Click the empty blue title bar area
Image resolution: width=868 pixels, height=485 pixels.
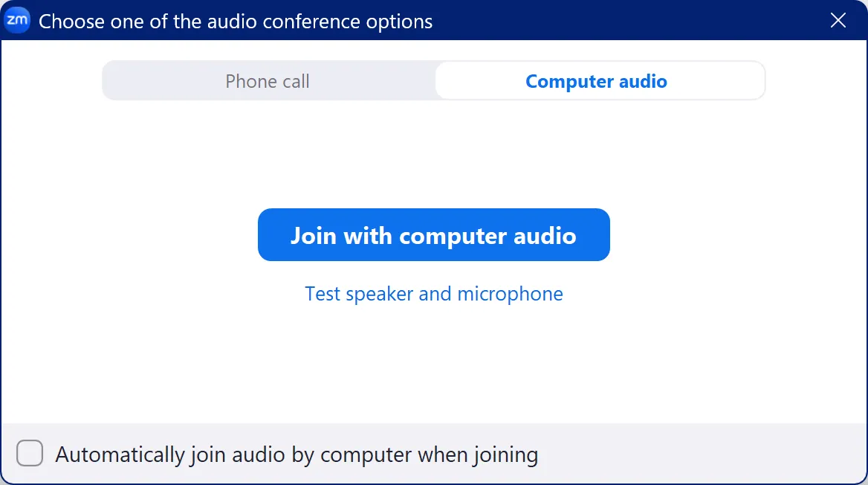pos(632,21)
